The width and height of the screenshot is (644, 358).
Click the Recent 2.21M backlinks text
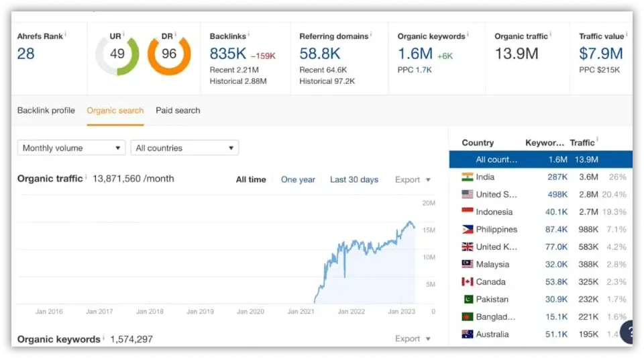[234, 70]
